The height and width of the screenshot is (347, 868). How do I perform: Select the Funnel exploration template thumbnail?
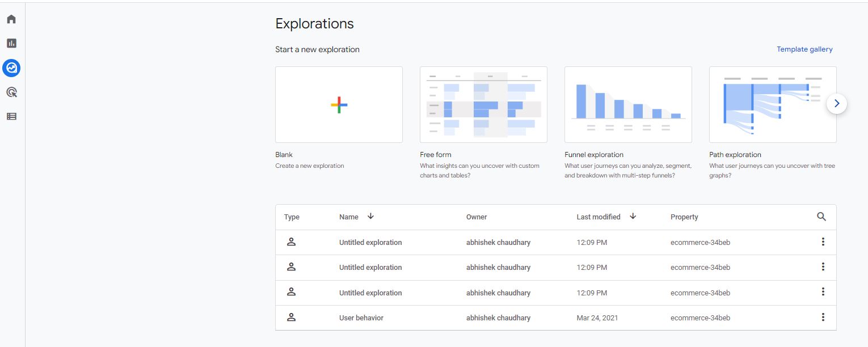[628, 104]
